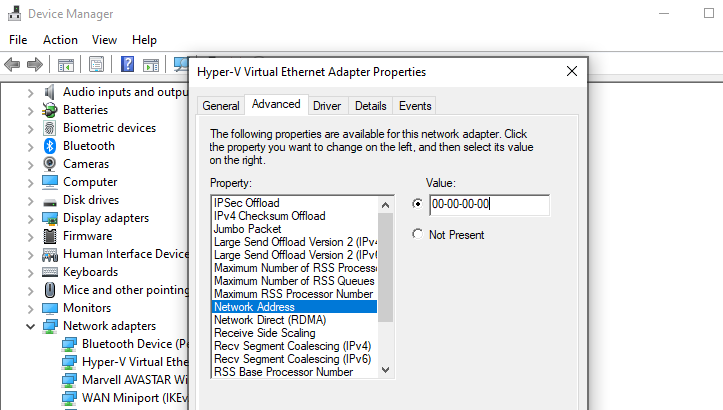Close the Adapter Properties dialog
This screenshot has width=723, height=410.
572,71
